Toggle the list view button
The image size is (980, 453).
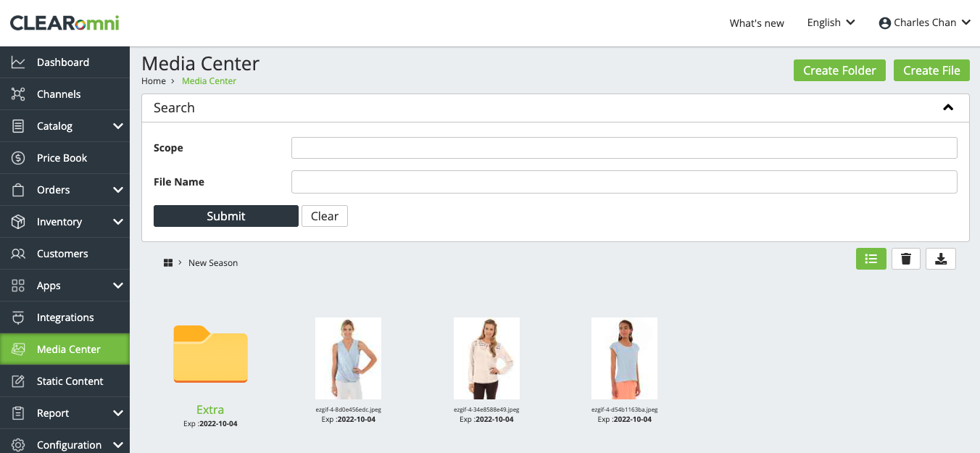[871, 259]
